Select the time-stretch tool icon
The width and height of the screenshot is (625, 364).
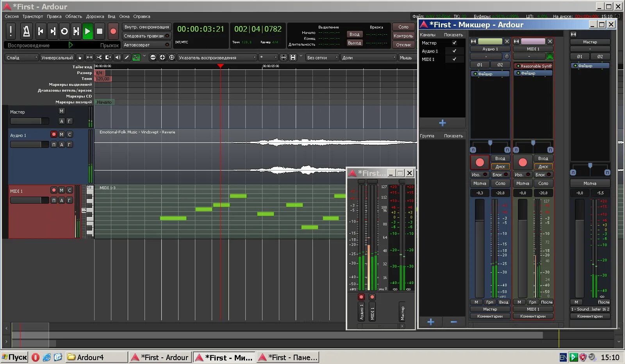108,57
